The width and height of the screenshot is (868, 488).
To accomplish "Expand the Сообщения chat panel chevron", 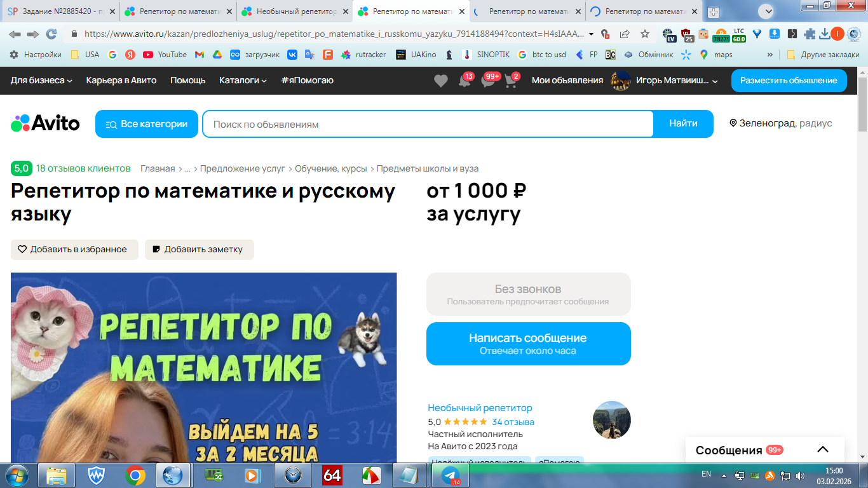I will tap(823, 450).
